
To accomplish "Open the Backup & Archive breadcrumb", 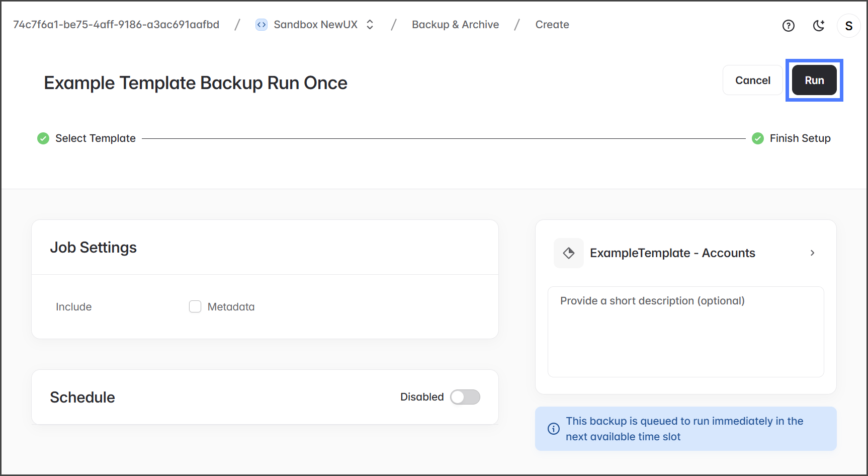I will tap(455, 25).
